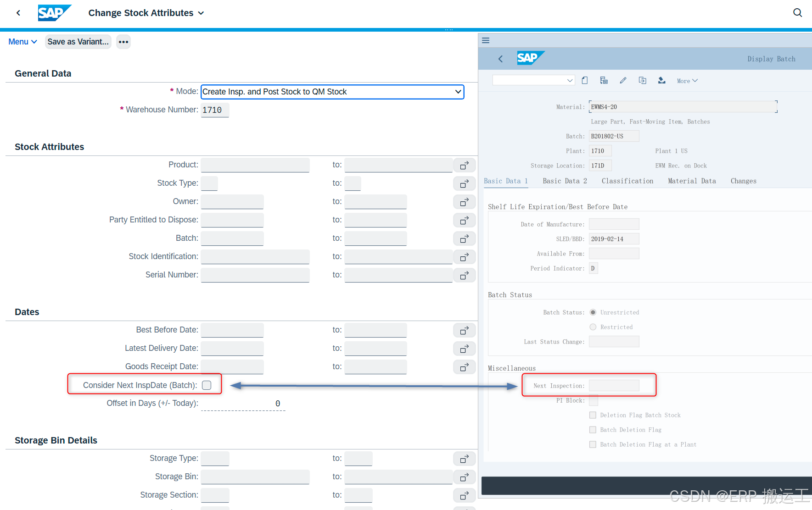Click the Date of Manufacture field
812x510 pixels.
[614, 224]
